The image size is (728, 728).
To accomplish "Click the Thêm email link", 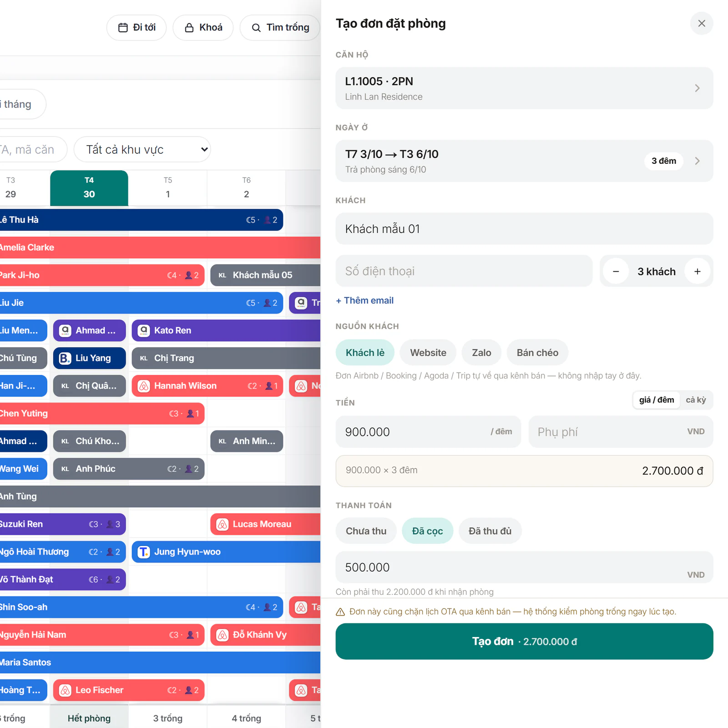I will [x=364, y=301].
